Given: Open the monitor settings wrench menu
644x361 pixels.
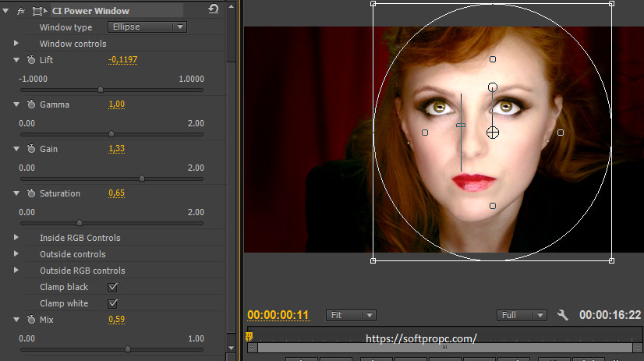Looking at the screenshot, I should (563, 315).
